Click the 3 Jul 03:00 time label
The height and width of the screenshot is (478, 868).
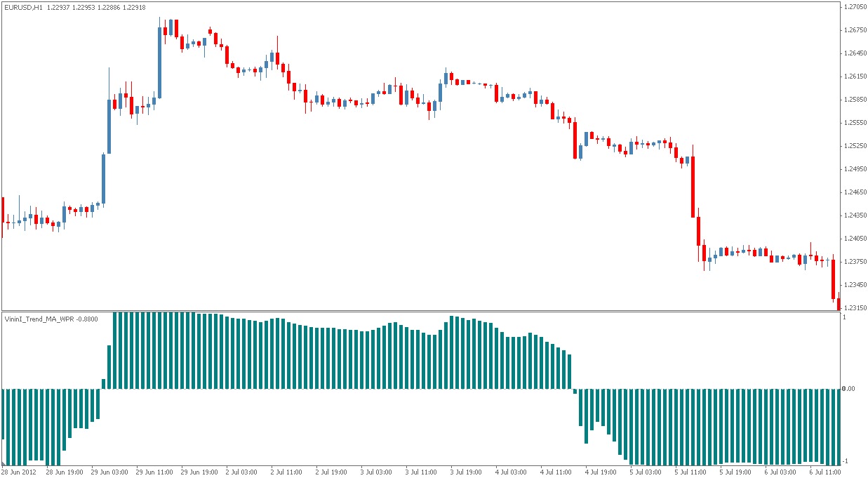pyautogui.click(x=378, y=472)
